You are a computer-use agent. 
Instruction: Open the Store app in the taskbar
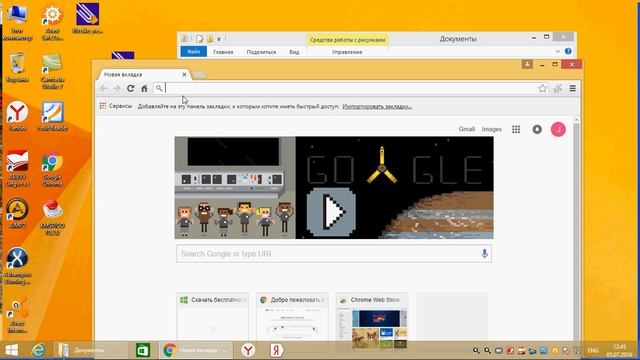(x=142, y=350)
